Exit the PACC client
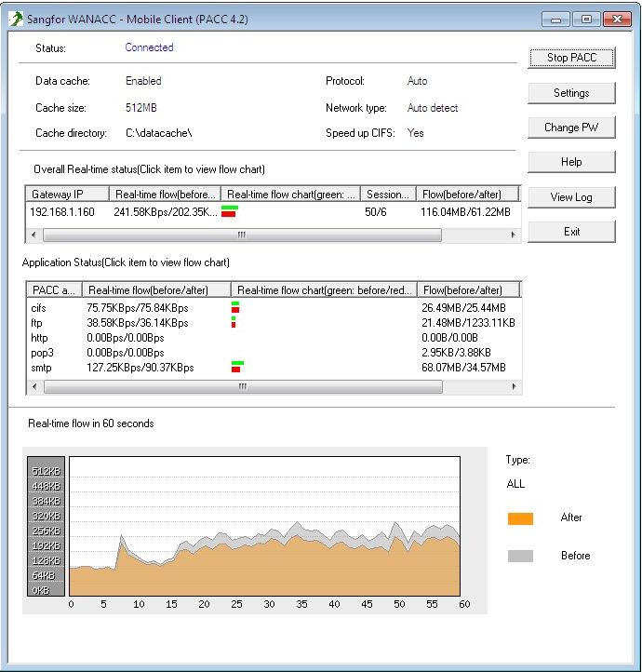This screenshot has width=642, height=672. click(572, 232)
